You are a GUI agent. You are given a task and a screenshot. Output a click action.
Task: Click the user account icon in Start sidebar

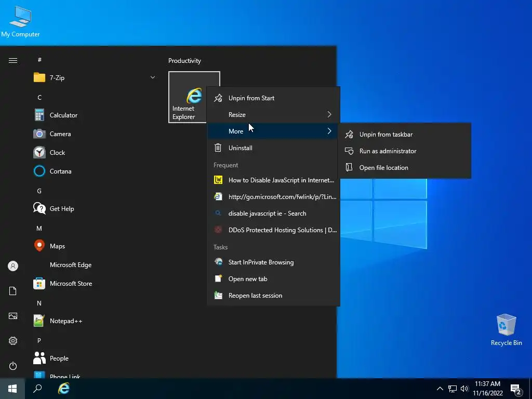pos(13,266)
